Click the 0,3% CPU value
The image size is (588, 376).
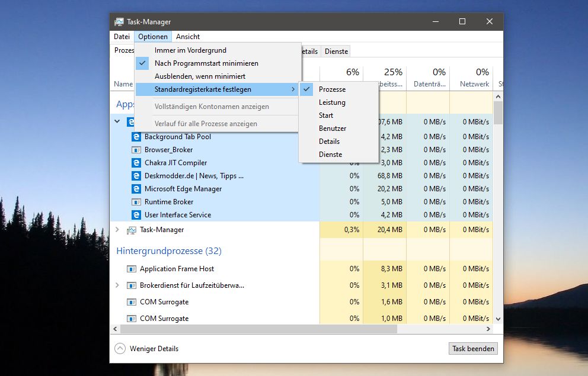click(351, 230)
